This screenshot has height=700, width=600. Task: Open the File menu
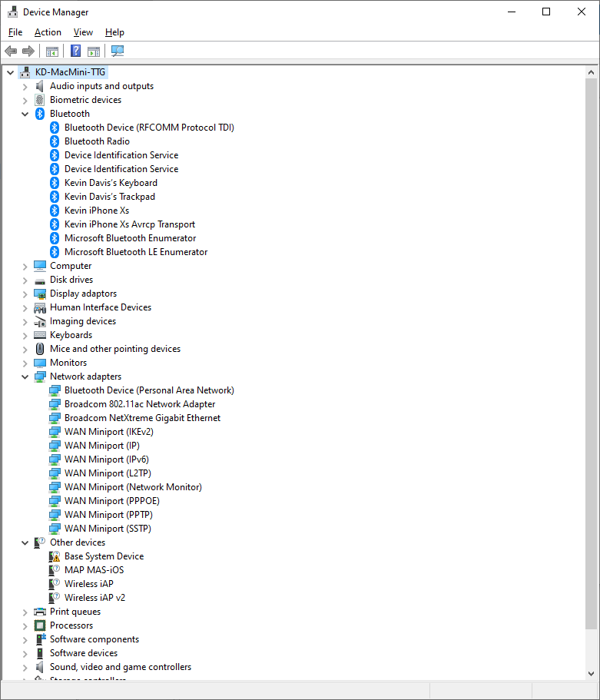point(15,32)
